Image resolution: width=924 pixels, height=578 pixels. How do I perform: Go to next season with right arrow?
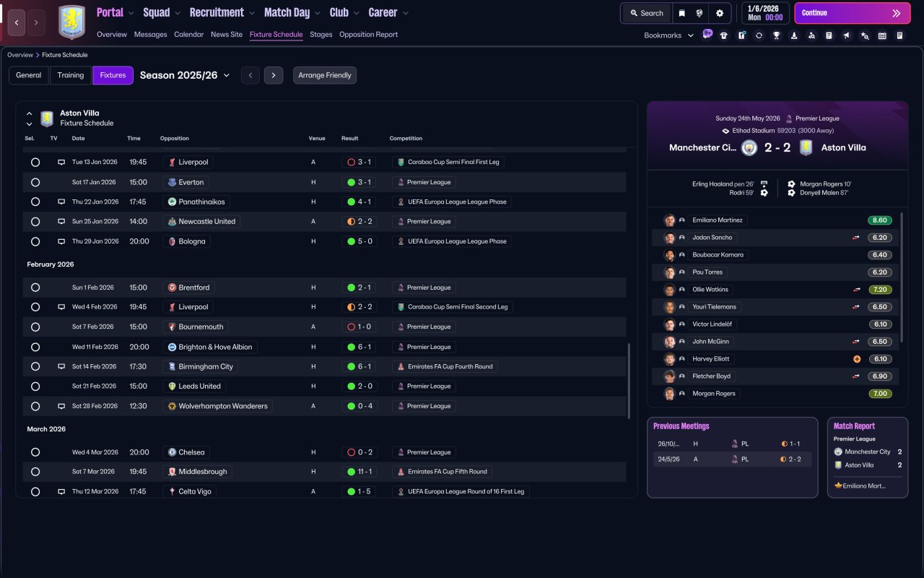[x=274, y=75]
